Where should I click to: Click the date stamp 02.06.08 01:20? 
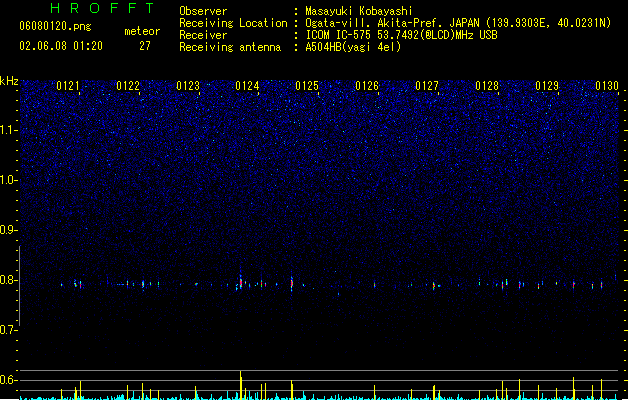tap(61, 46)
